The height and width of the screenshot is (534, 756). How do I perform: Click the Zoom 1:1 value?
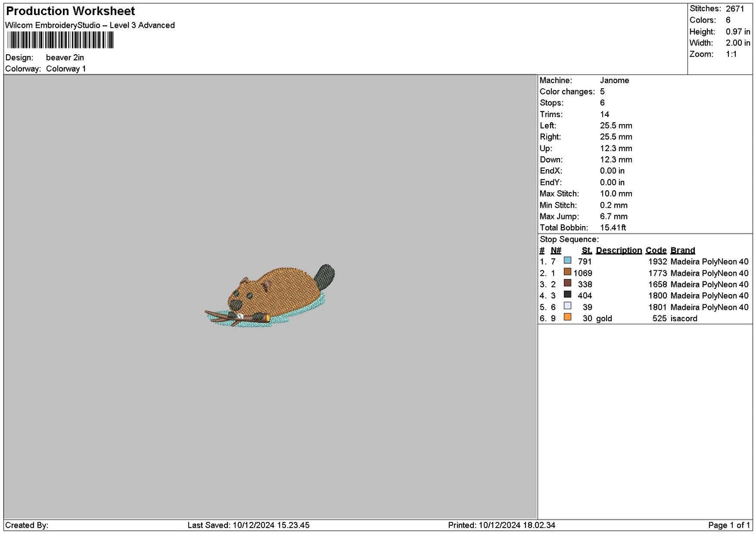click(x=732, y=54)
